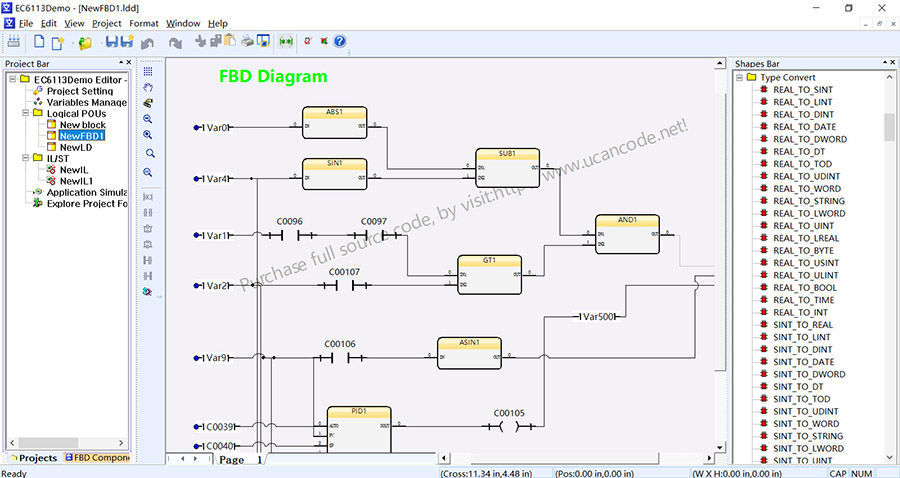Viewport: 900px width, 478px height.
Task: Select the SUB1 function block
Action: [x=507, y=168]
